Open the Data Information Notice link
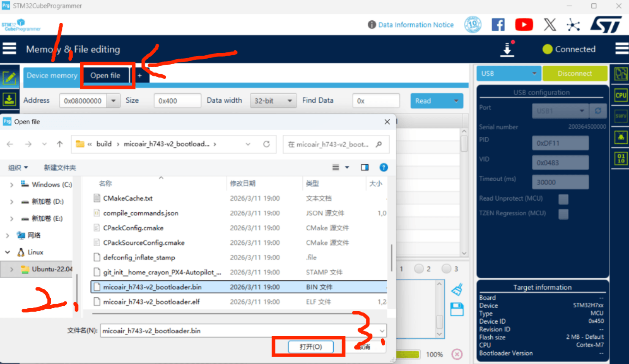 pyautogui.click(x=416, y=24)
